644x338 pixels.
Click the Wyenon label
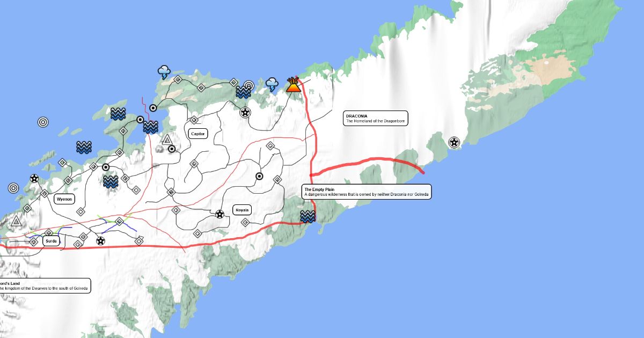point(64,199)
